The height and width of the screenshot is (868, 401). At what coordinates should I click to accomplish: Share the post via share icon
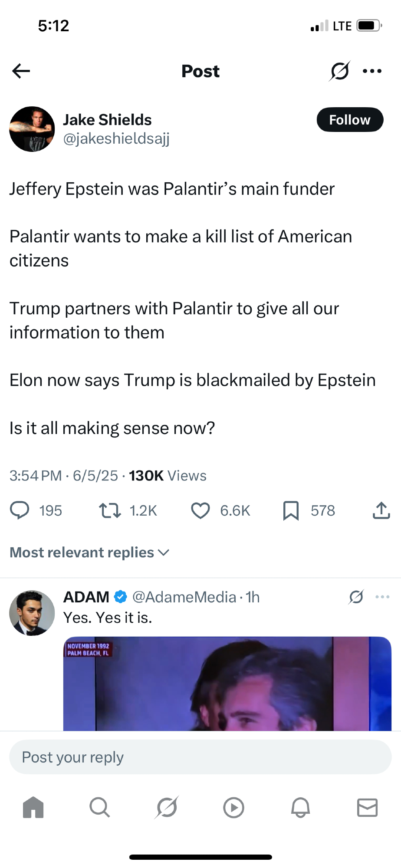(381, 510)
